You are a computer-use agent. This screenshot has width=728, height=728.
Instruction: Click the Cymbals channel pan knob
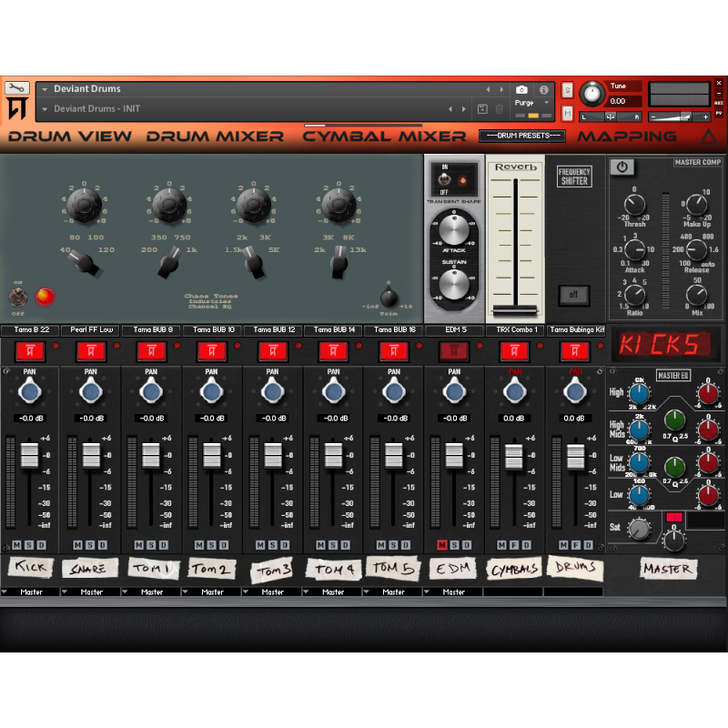[514, 391]
